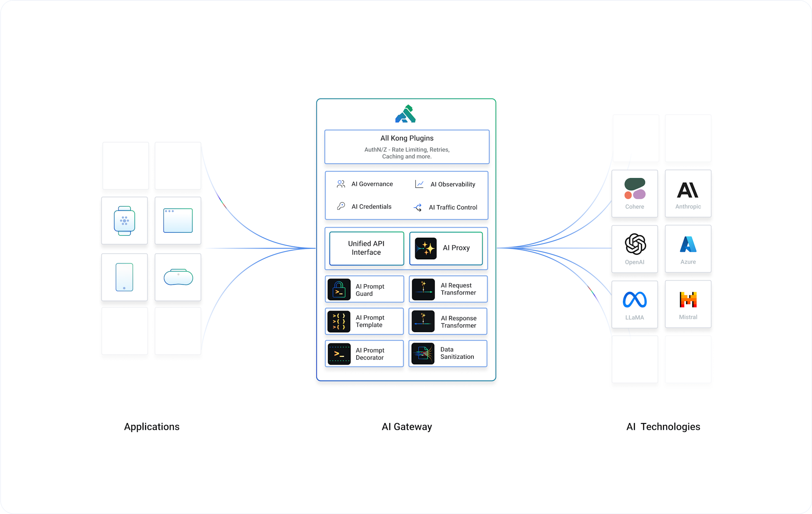Screen dimensions: 812x514
Task: Select the AI Prompt Guard padlock icon
Action: pos(339,289)
